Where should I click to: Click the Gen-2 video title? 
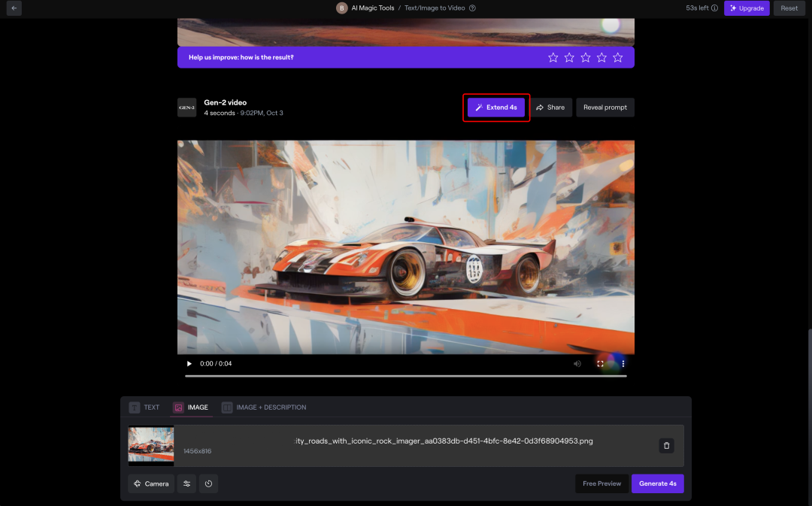click(x=226, y=102)
